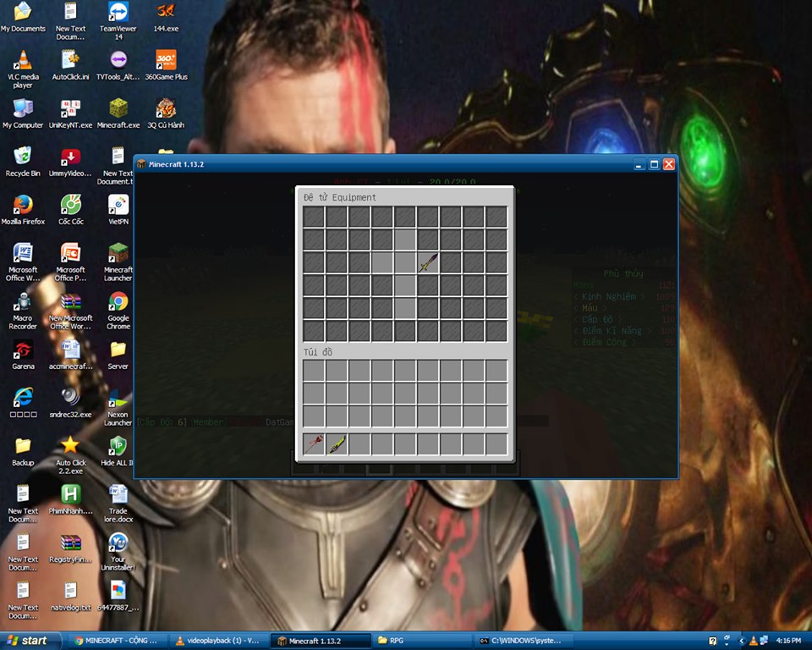
Task: Open Microsoft Office Word shortcut
Action: (x=23, y=262)
